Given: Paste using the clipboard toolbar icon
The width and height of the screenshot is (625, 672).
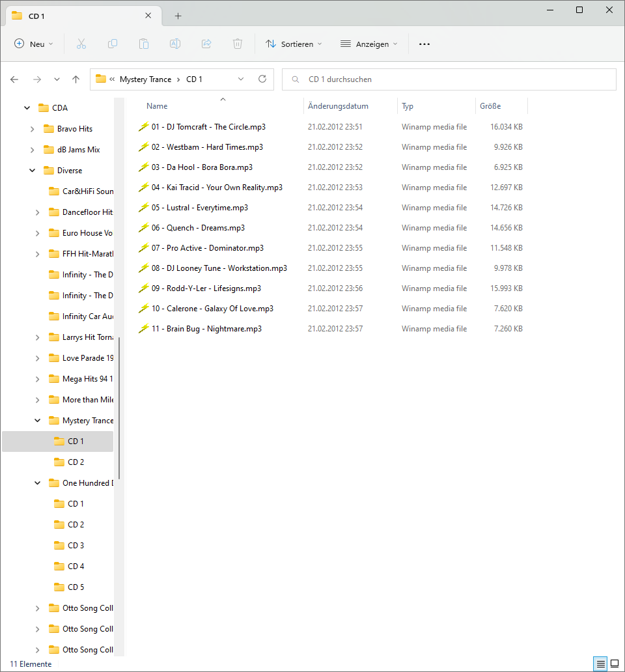Looking at the screenshot, I should pos(143,44).
